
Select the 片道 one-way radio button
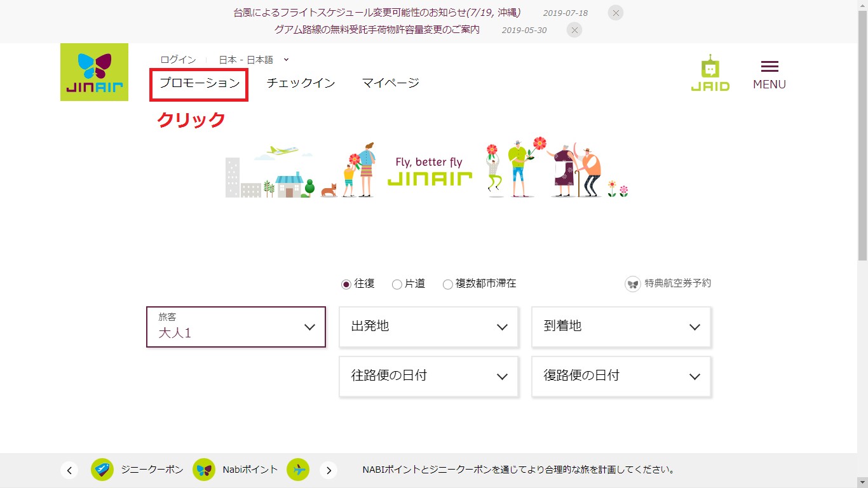point(397,285)
